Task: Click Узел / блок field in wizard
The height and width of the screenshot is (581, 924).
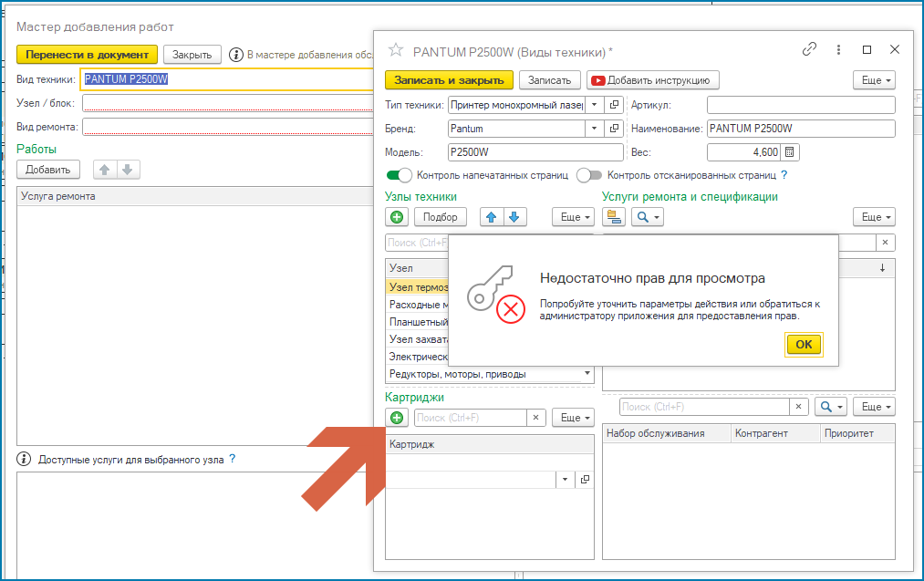Action: (x=228, y=103)
